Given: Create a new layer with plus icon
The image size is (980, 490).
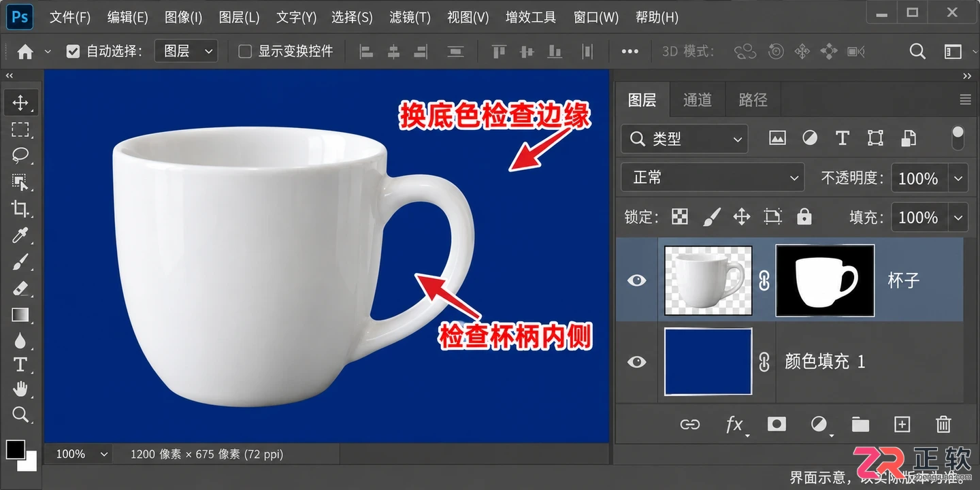Looking at the screenshot, I should pos(902,425).
